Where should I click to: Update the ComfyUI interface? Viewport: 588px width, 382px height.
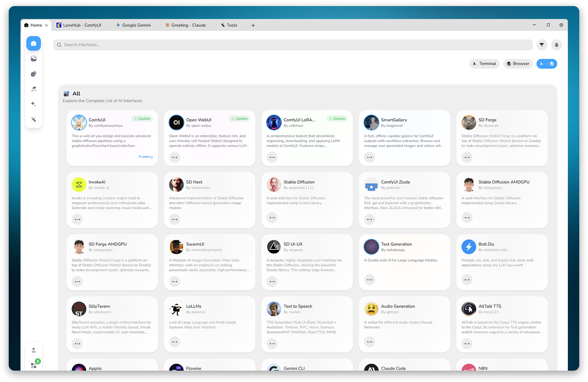[x=142, y=118]
